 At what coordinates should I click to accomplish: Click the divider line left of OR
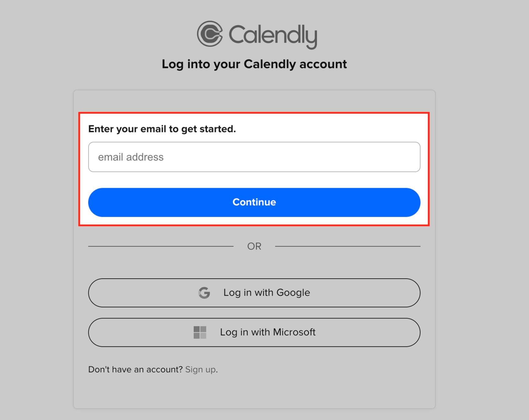pos(161,246)
